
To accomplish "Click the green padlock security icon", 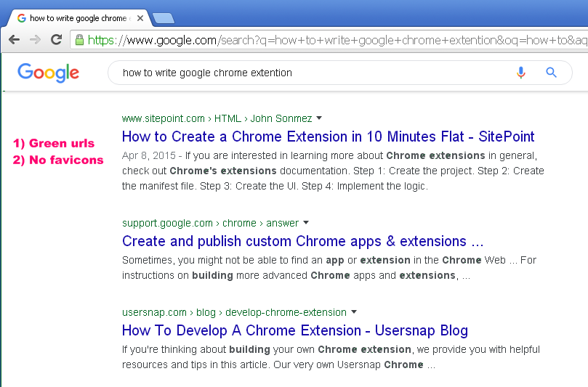I will [x=79, y=40].
